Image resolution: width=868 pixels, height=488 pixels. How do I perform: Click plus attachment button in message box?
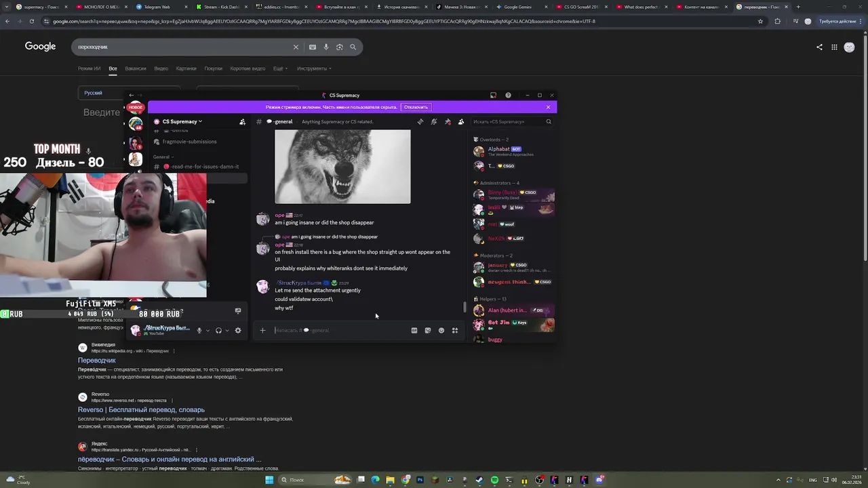click(x=262, y=331)
